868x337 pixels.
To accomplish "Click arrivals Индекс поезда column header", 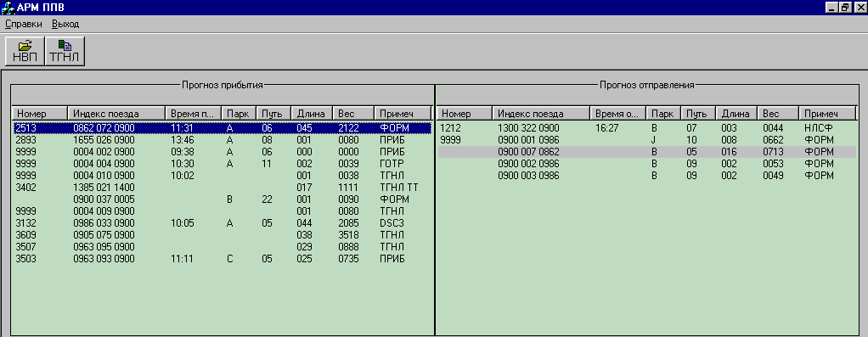I will (116, 114).
